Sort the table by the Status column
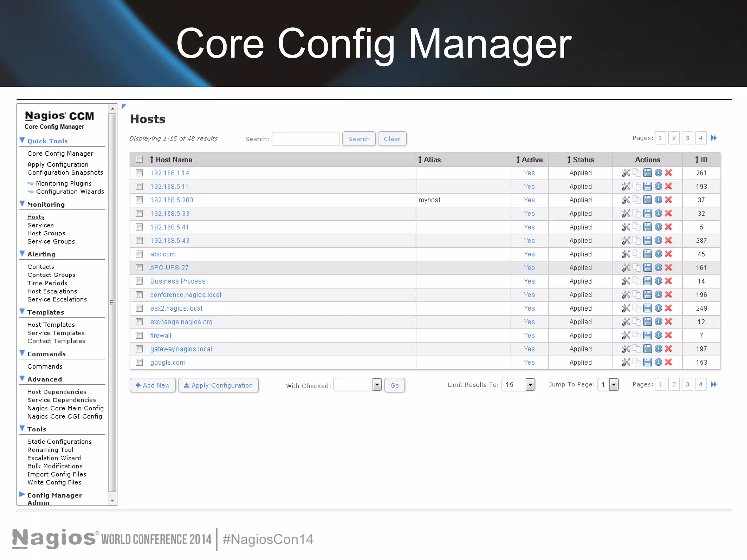Screen dimensions: 747x560 [x=581, y=160]
